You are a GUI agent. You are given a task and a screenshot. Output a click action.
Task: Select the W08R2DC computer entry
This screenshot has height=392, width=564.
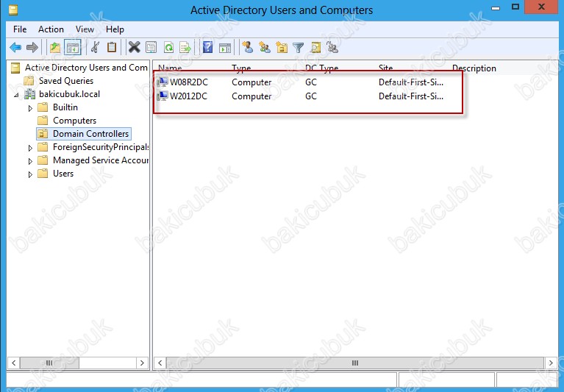point(188,82)
